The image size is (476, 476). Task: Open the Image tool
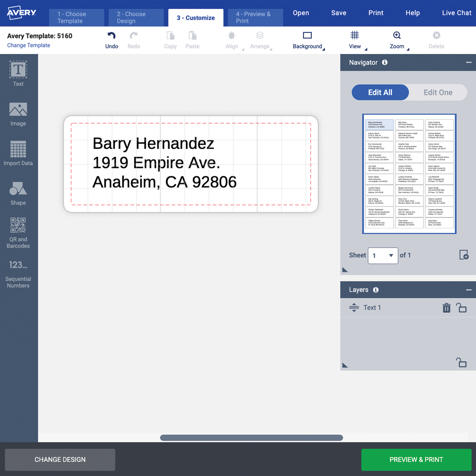click(x=18, y=113)
